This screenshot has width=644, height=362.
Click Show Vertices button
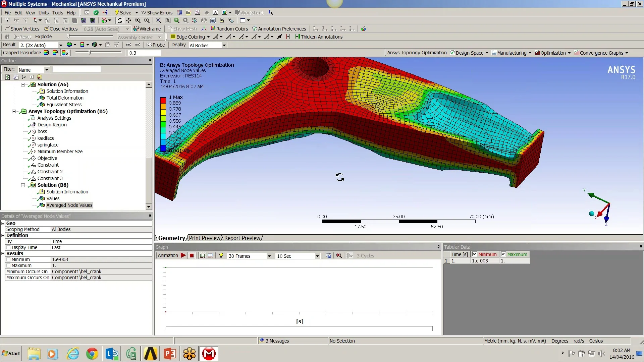22,29
